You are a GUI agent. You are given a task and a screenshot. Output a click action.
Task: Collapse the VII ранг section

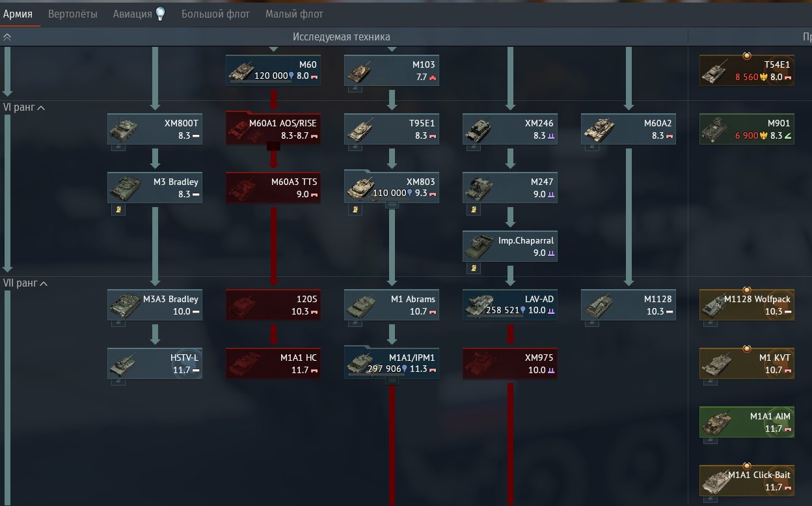pos(43,284)
